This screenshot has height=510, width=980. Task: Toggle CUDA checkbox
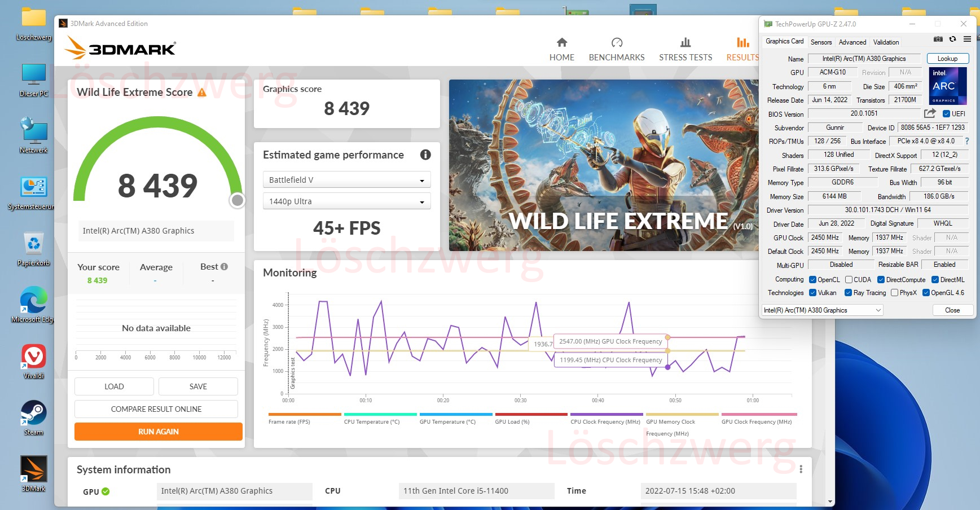[849, 280]
